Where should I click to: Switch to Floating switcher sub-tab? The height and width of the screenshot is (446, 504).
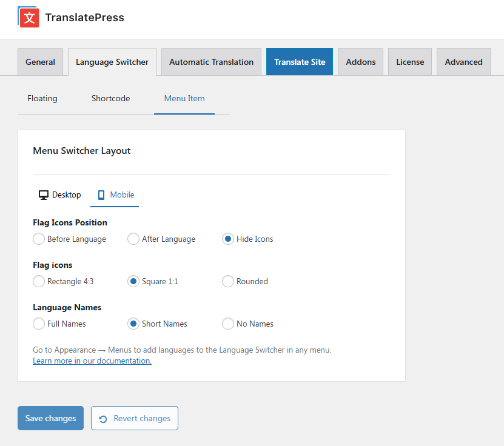42,98
